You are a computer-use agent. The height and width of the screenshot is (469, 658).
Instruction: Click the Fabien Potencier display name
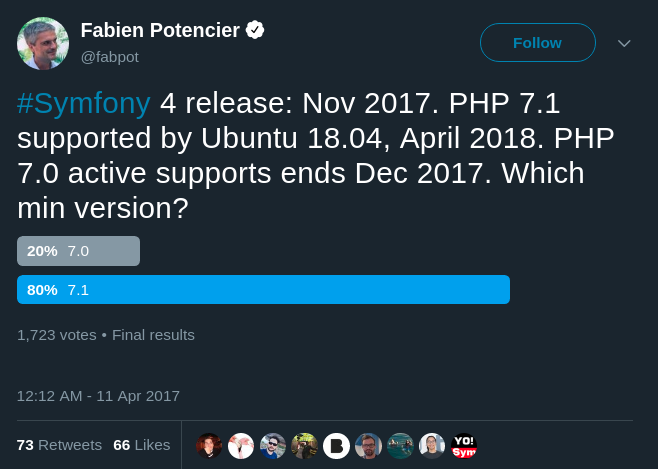(x=160, y=30)
